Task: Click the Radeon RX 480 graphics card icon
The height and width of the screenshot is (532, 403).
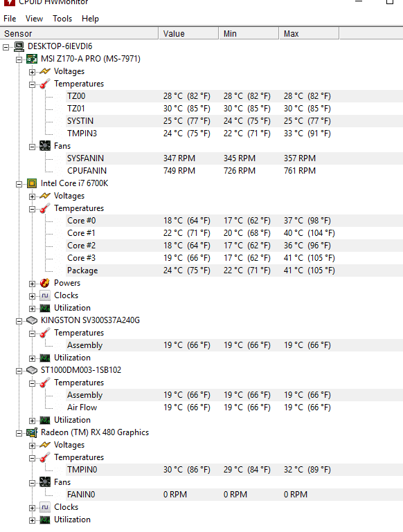Action: pyautogui.click(x=32, y=432)
